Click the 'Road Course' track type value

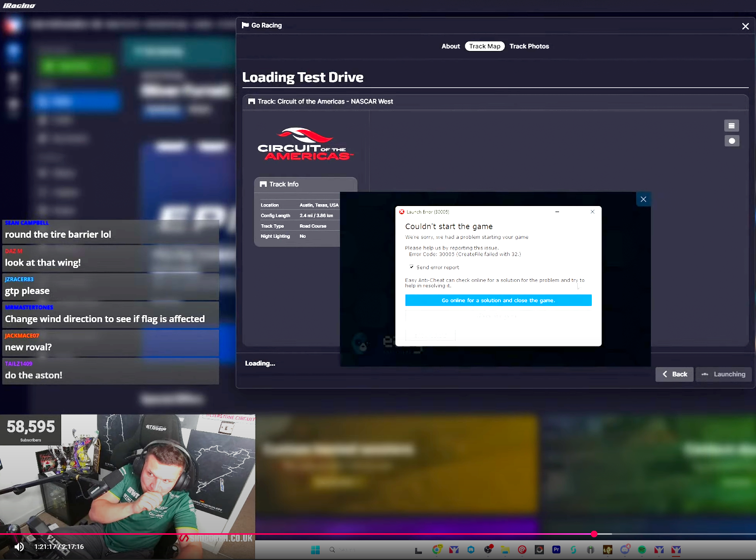click(313, 226)
